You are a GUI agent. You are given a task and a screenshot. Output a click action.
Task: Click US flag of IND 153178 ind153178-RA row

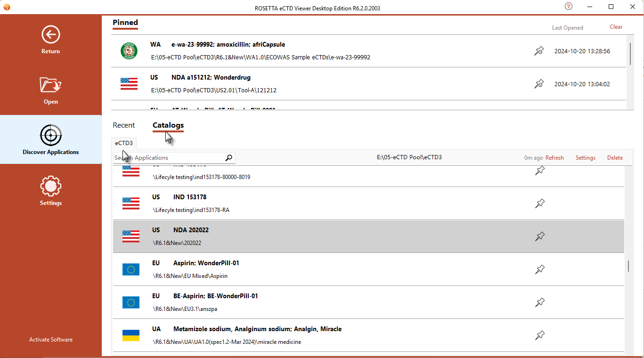coord(131,203)
